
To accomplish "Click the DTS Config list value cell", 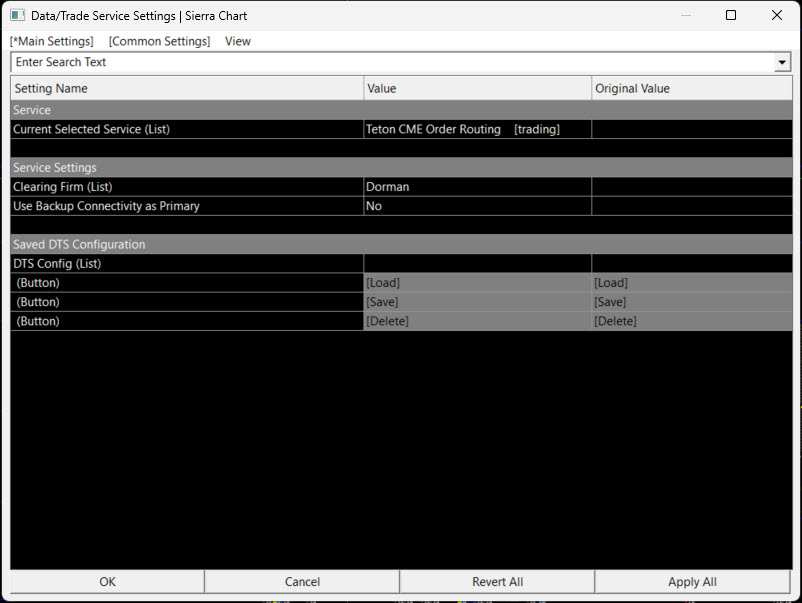I will coord(477,264).
